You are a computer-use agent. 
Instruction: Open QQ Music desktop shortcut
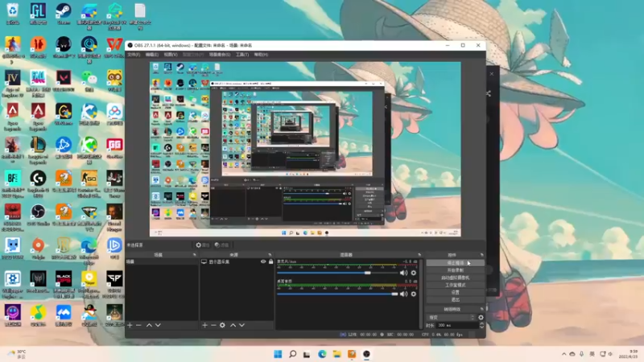(x=38, y=315)
